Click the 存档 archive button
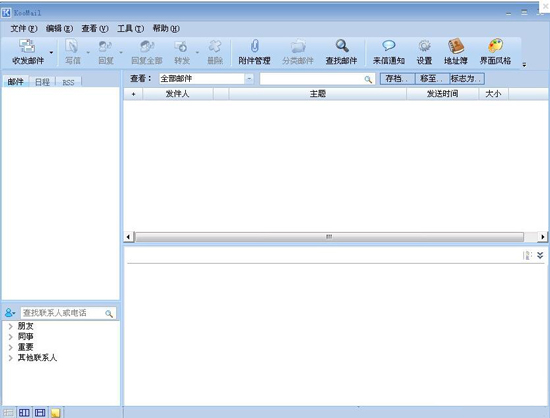Image resolution: width=550 pixels, height=418 pixels. (x=397, y=79)
